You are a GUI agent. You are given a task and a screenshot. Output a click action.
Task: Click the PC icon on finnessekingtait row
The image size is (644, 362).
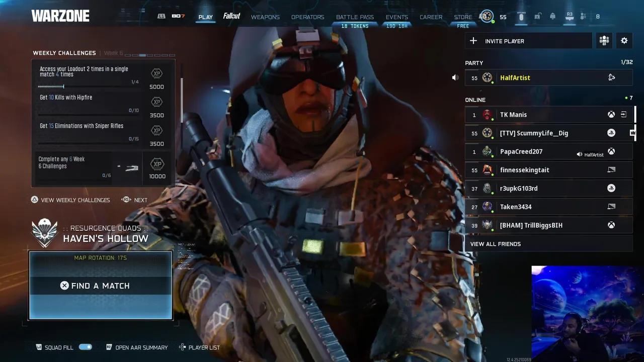611,170
